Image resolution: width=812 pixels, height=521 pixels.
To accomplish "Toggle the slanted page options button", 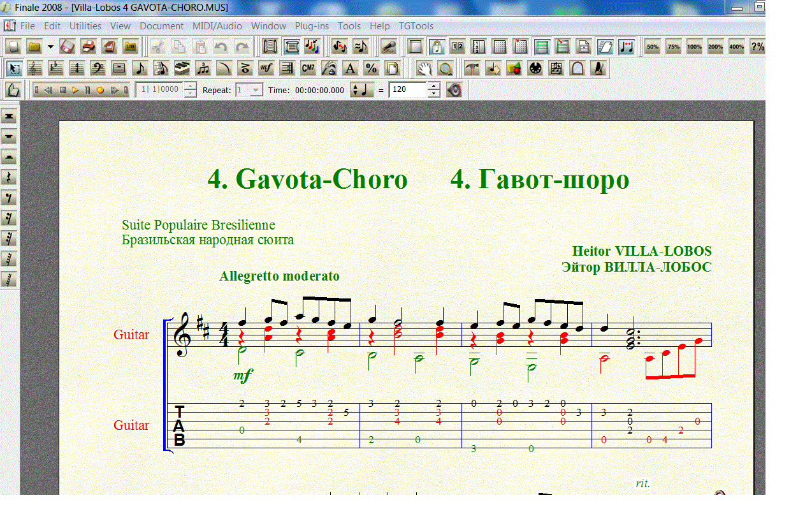I will point(605,47).
